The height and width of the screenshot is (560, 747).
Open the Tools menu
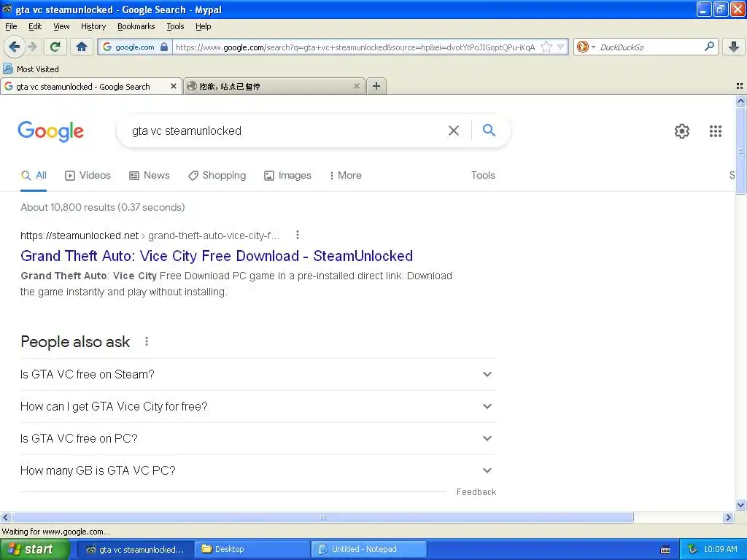coord(175,26)
